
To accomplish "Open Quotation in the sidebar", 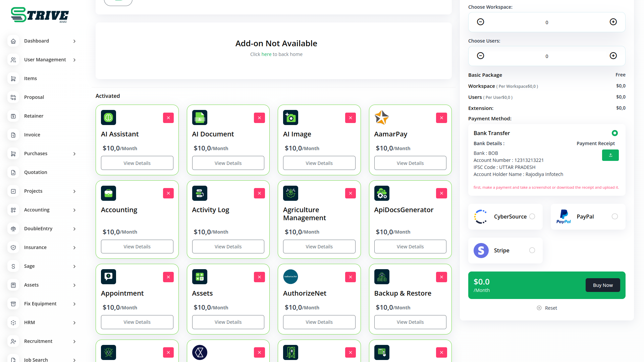I will 36,172.
